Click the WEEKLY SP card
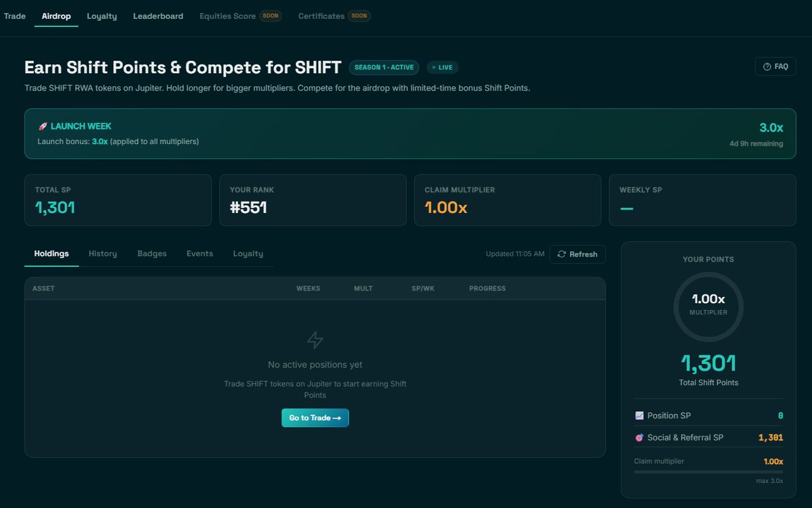Viewport: 812px width, 508px height. (702, 200)
